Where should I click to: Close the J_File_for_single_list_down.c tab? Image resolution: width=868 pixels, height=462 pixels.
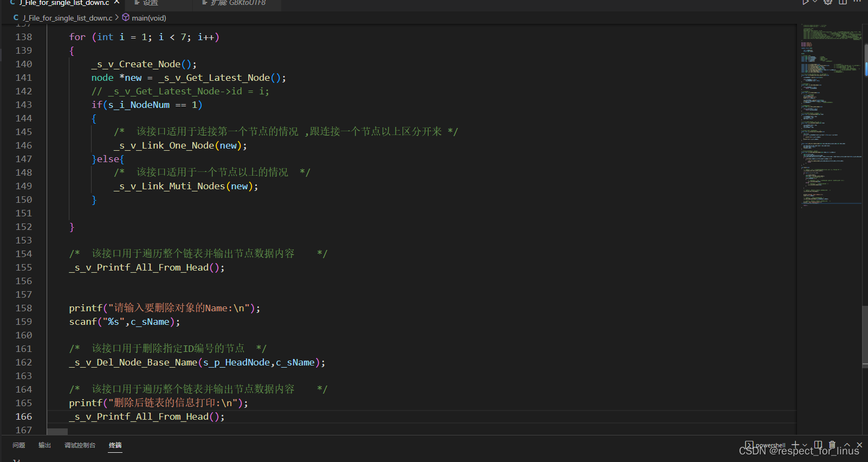[116, 2]
